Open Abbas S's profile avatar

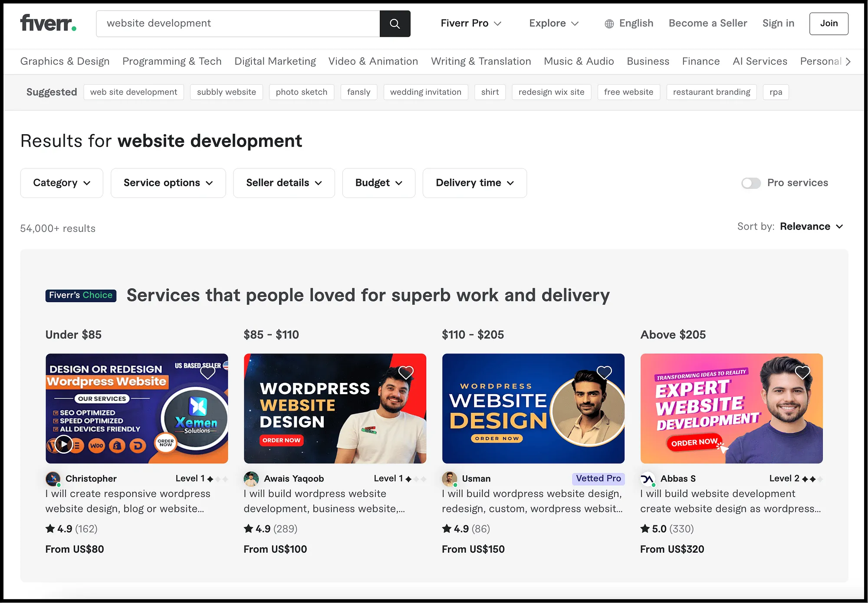point(648,479)
